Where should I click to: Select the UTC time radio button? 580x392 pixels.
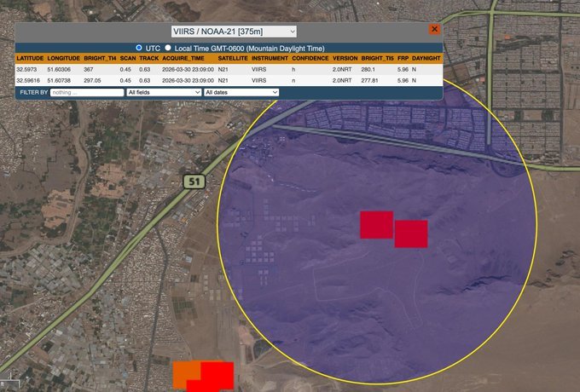coord(139,48)
